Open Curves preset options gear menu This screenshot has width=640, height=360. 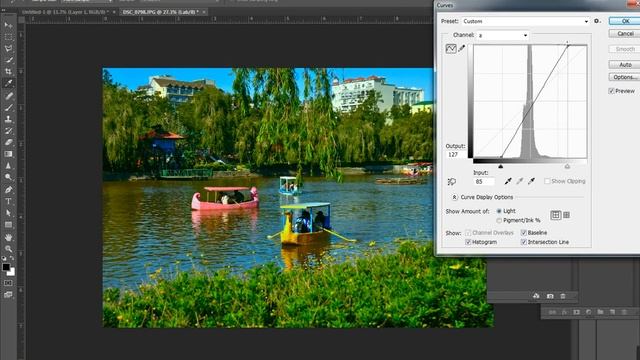tap(597, 21)
